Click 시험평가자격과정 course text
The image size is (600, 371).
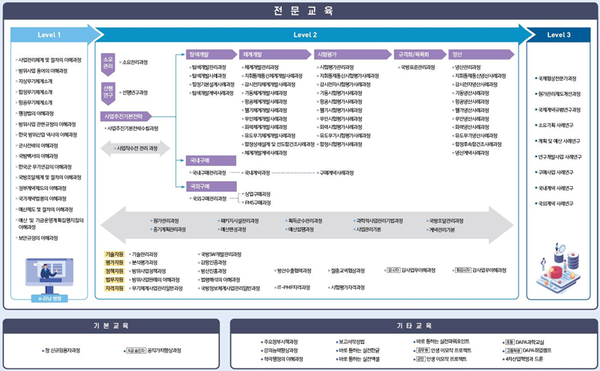tap(347, 287)
